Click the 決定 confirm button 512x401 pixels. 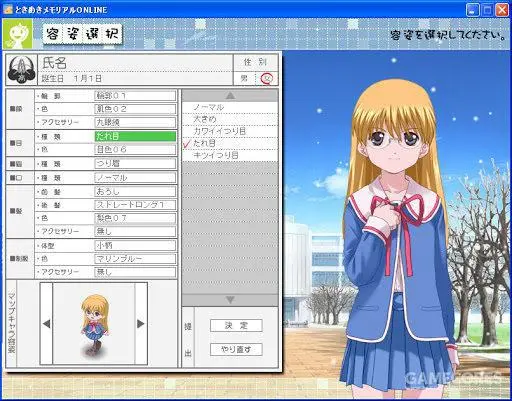[x=236, y=325]
